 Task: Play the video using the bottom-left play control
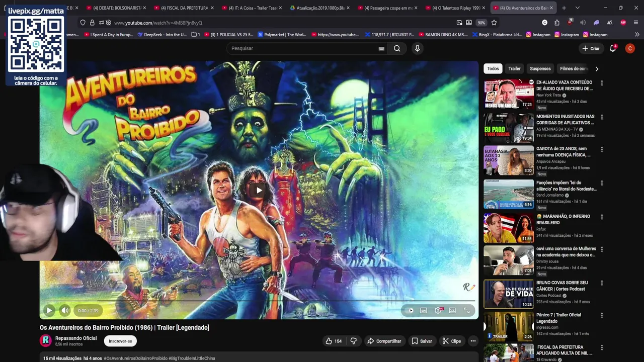[x=49, y=310]
